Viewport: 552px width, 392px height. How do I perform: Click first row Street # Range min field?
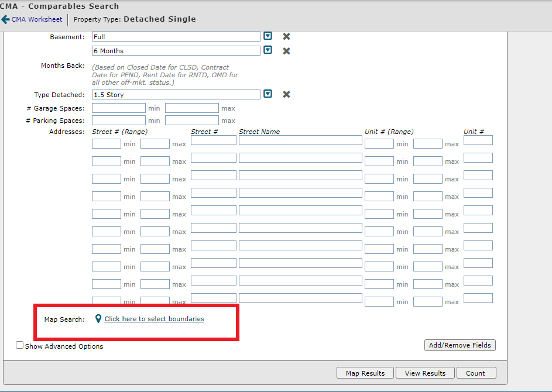[x=107, y=143]
